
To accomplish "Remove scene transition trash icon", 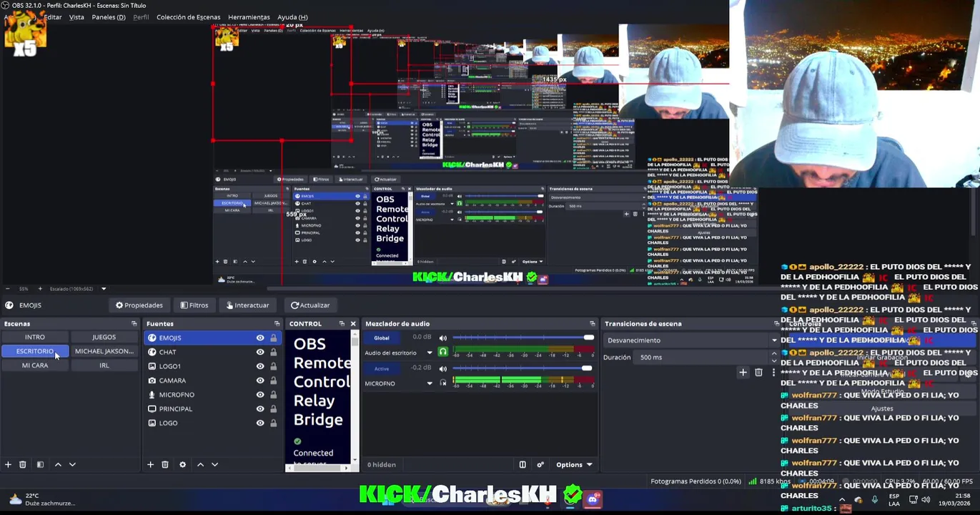I will click(758, 372).
